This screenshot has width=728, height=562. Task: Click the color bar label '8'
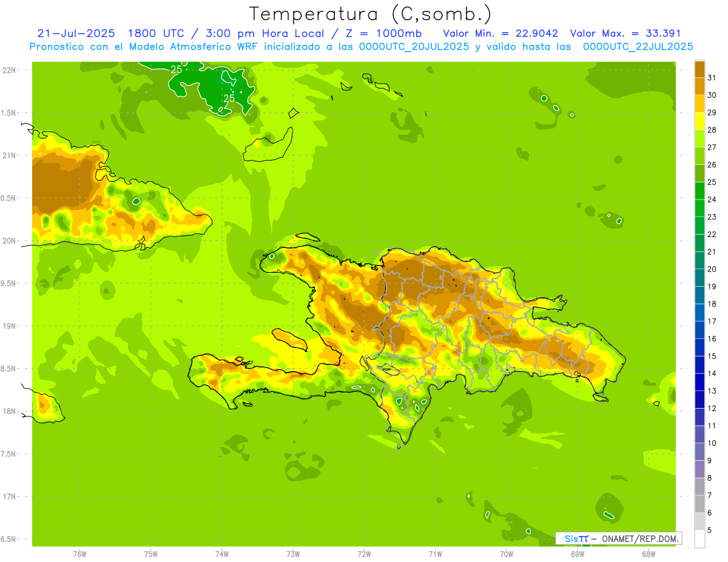710,478
